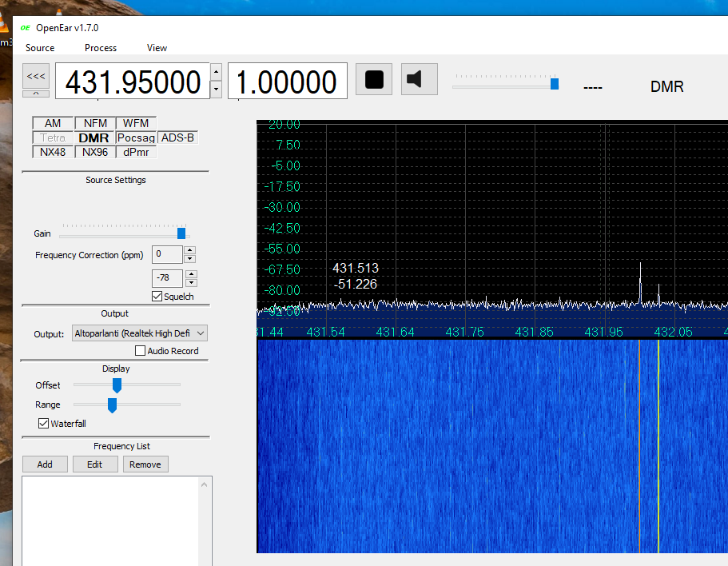The image size is (728, 566).
Task: Click the Remove frequency button
Action: [145, 464]
